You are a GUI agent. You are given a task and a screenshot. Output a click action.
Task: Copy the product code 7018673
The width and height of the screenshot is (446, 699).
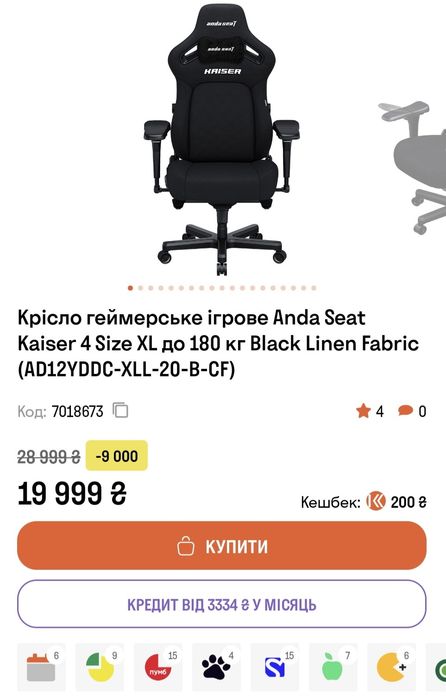click(120, 411)
